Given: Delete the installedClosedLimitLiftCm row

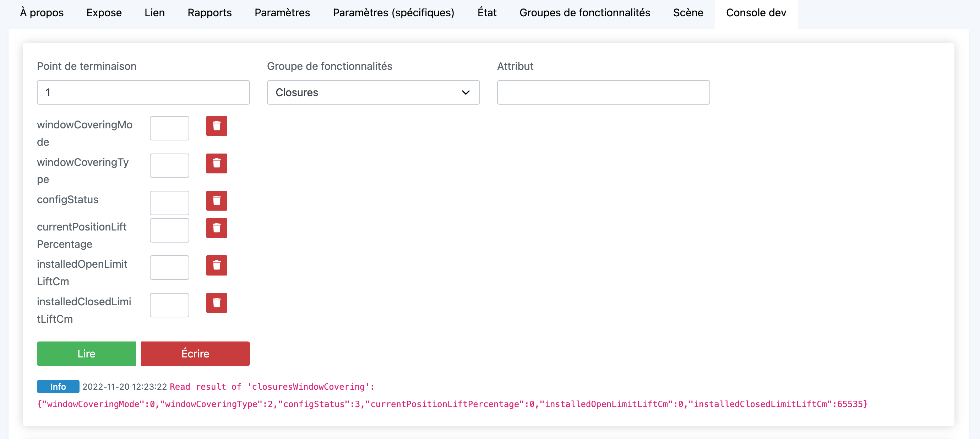Looking at the screenshot, I should [x=217, y=303].
